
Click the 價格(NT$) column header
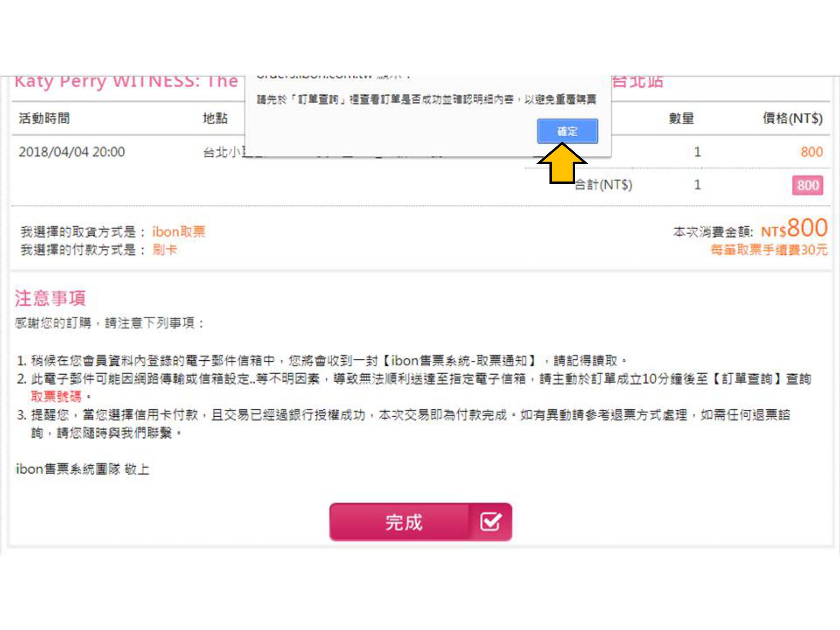tap(793, 118)
